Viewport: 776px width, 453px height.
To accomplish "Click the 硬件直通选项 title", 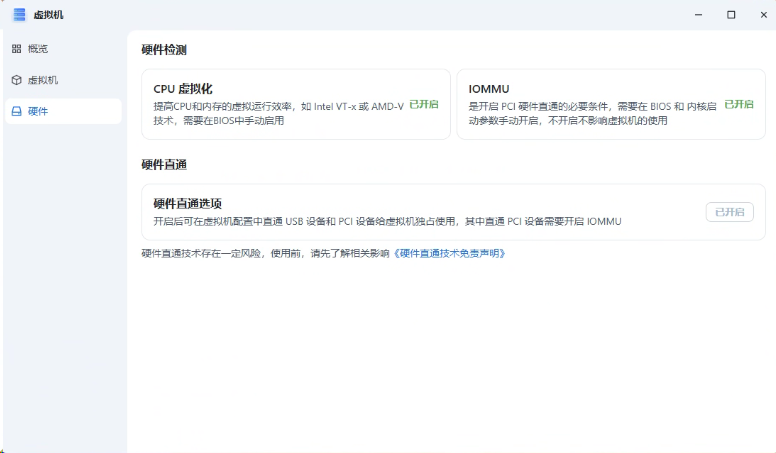I will 188,203.
